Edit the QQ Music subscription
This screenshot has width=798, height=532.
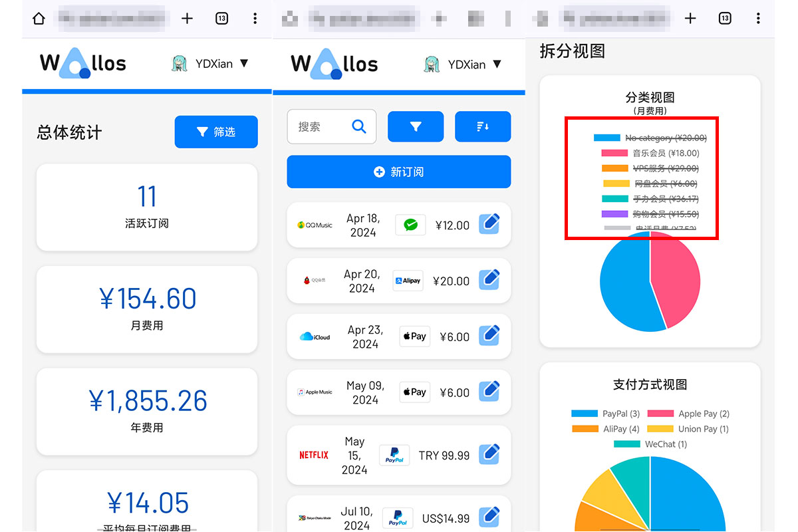489,225
